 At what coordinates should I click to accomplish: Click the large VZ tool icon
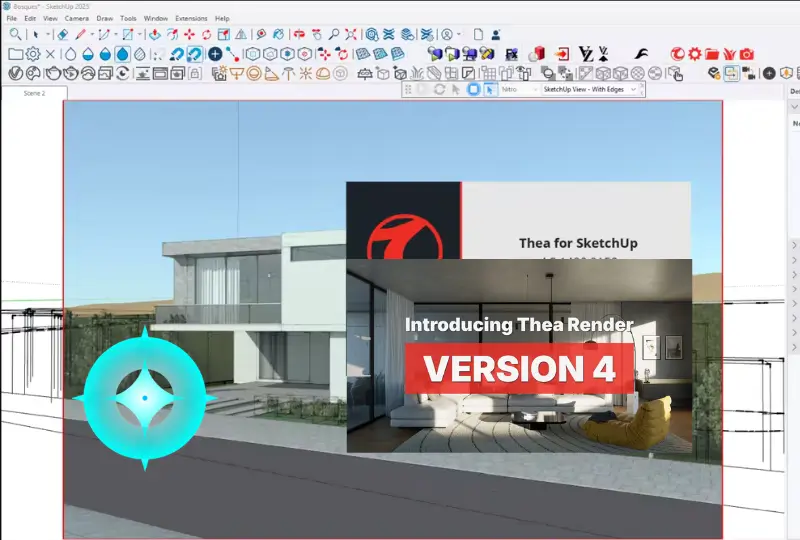click(x=586, y=54)
